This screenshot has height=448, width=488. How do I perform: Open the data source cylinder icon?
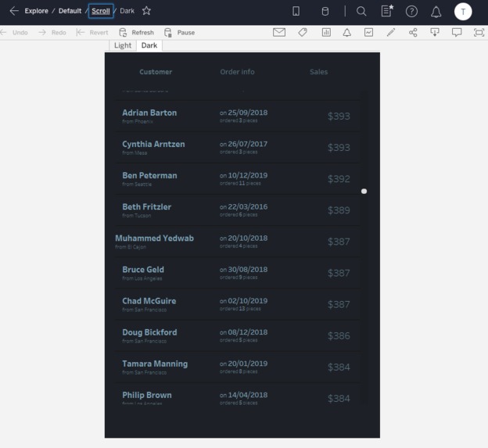pyautogui.click(x=325, y=12)
